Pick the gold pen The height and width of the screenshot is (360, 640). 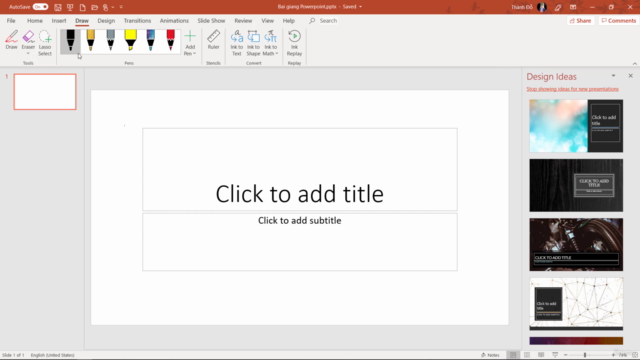pyautogui.click(x=91, y=41)
